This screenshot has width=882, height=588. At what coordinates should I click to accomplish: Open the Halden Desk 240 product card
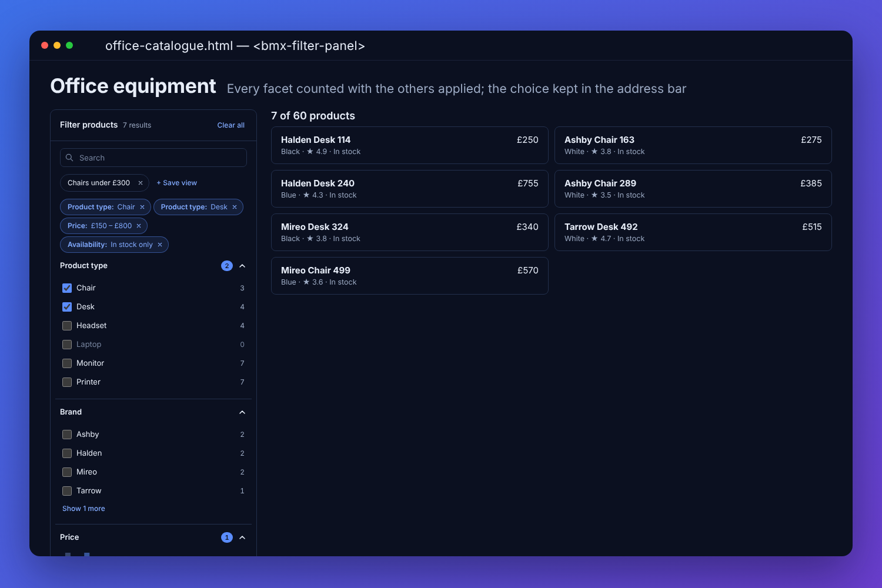coord(410,189)
